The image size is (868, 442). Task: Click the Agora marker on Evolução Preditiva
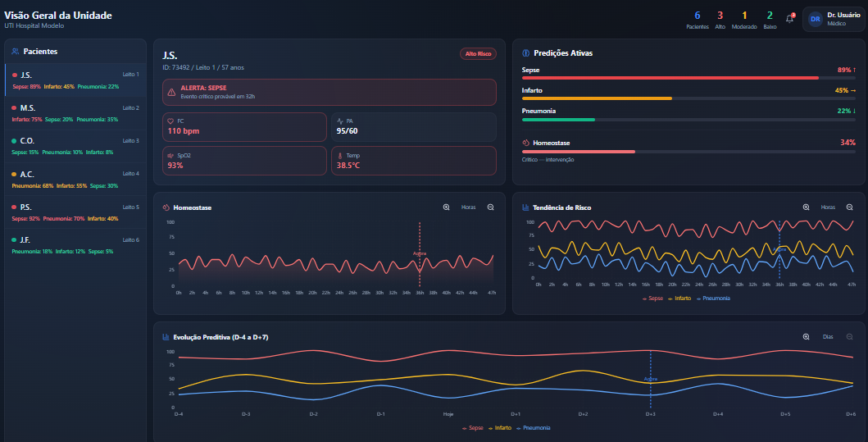click(x=651, y=379)
